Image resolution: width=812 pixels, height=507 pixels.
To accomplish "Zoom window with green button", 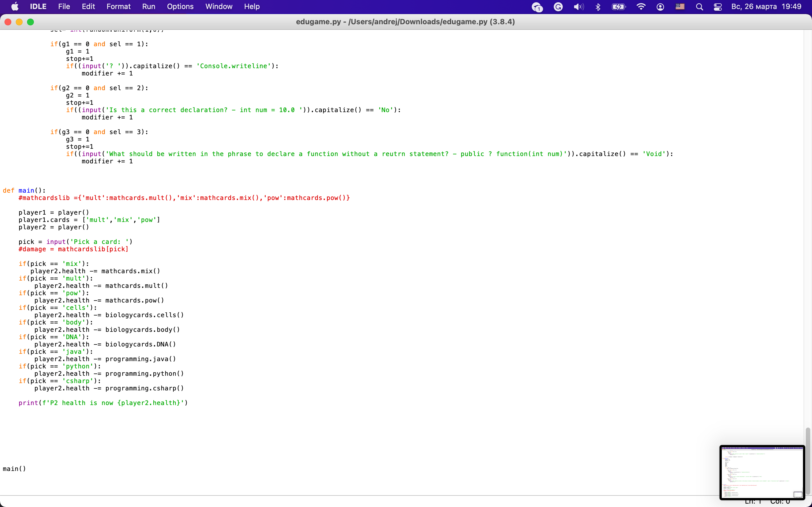I will pyautogui.click(x=30, y=22).
